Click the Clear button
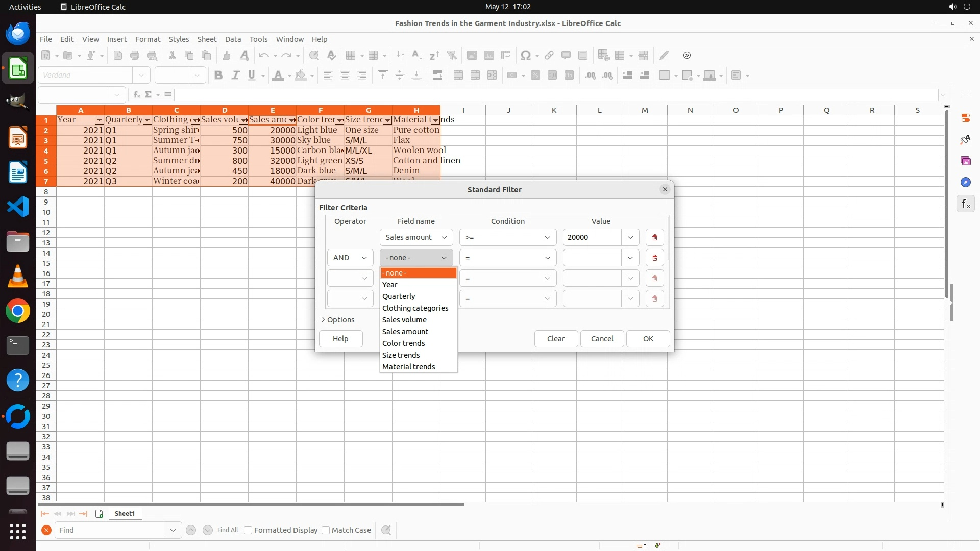This screenshot has height=551, width=980. coord(555,339)
